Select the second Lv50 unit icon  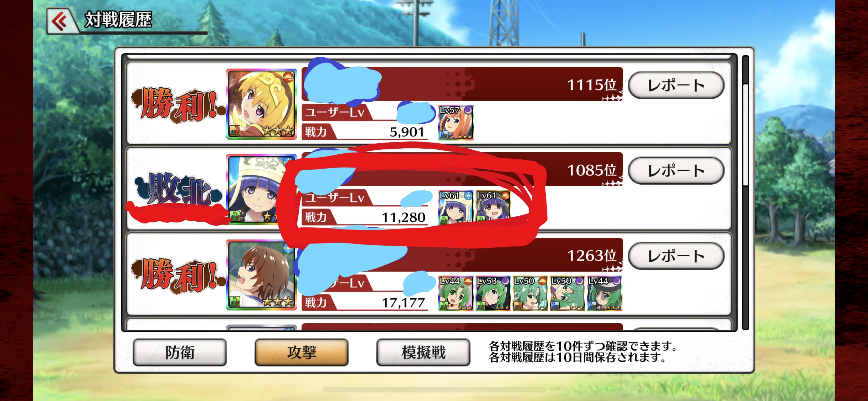point(567,293)
